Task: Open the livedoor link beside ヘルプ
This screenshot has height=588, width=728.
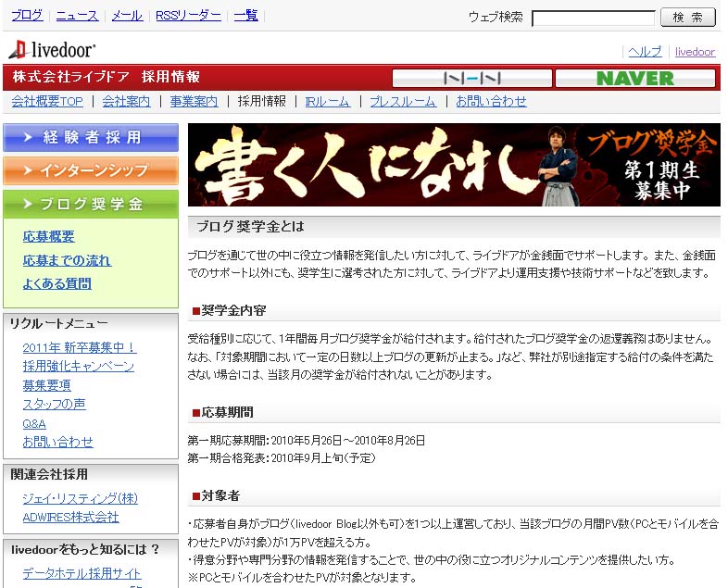Action: [x=695, y=52]
